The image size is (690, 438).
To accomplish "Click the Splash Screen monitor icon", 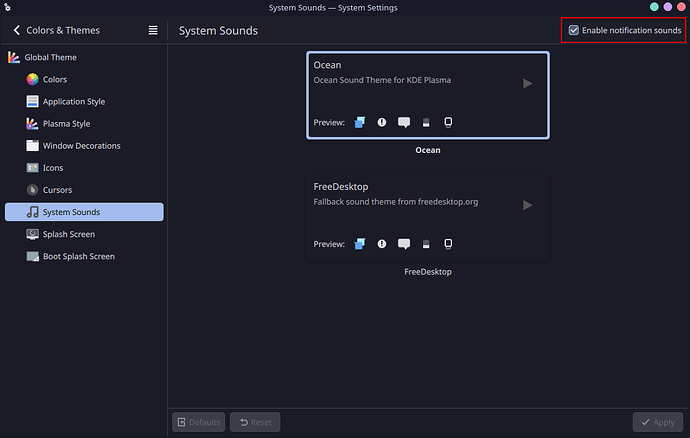I will click(x=32, y=234).
